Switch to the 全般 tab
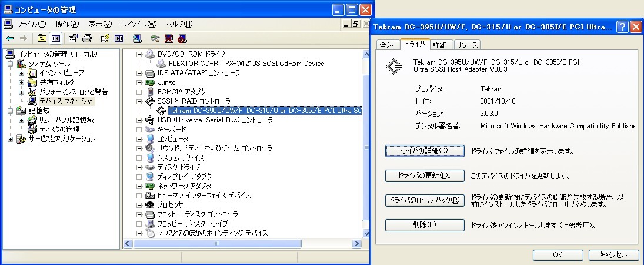The image size is (644, 265). pyautogui.click(x=387, y=45)
